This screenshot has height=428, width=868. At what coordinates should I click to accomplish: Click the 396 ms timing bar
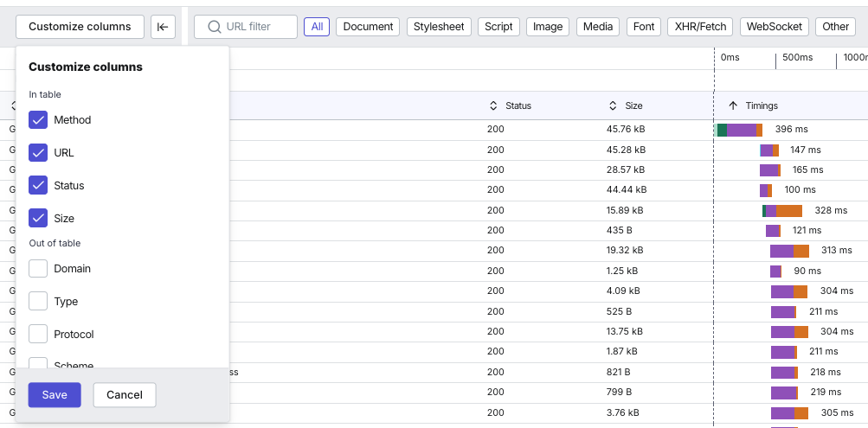pyautogui.click(x=738, y=130)
